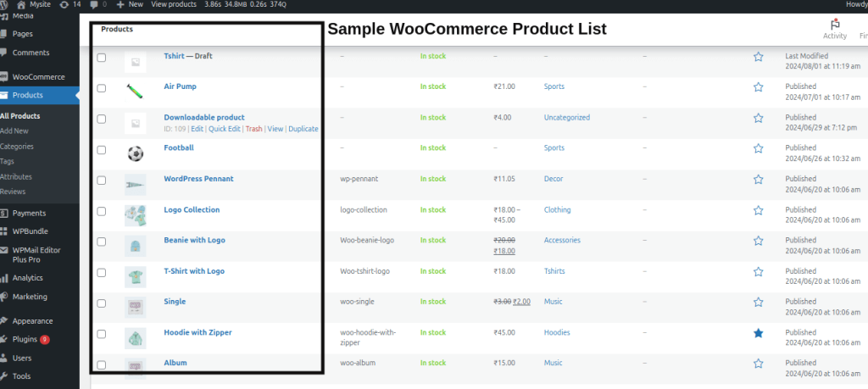Unfeature Hoodie with Zipper filled star
The height and width of the screenshot is (389, 868).
(759, 333)
